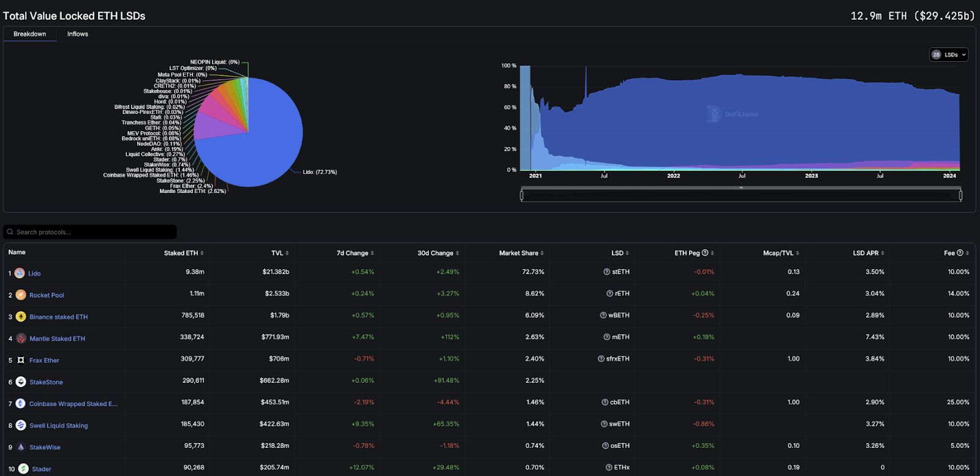Click Coinbase fee value 25.00%
980x476 pixels.
click(958, 402)
